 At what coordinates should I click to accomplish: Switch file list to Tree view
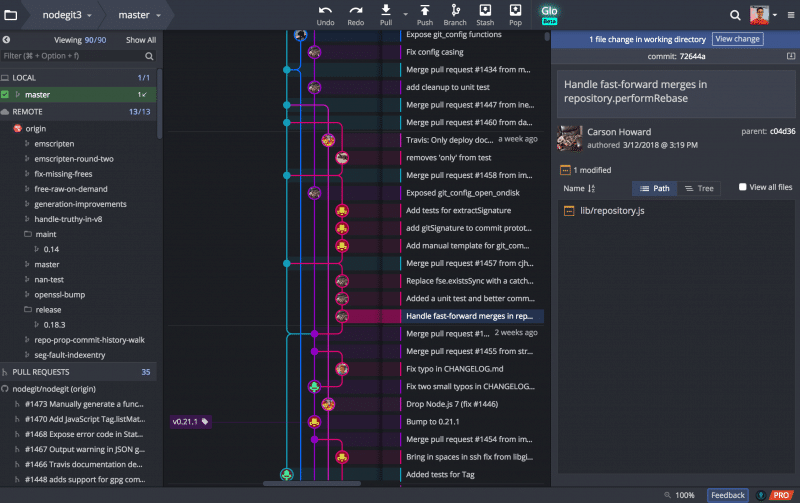click(699, 188)
